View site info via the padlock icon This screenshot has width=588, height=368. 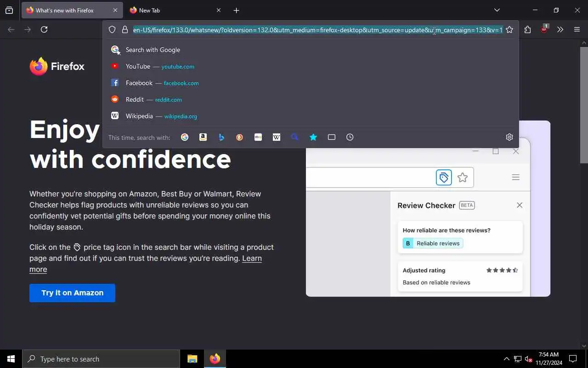[x=125, y=29]
